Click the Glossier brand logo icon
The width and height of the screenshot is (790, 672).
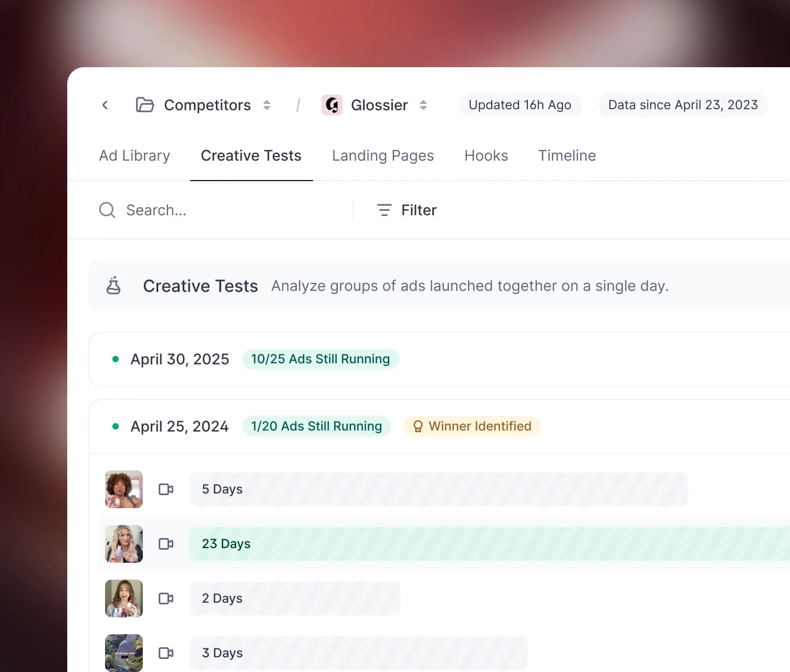click(x=332, y=105)
